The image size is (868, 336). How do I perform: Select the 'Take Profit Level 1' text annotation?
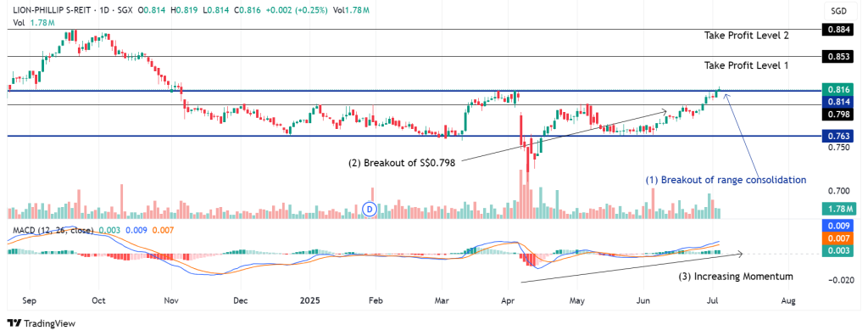(x=747, y=65)
